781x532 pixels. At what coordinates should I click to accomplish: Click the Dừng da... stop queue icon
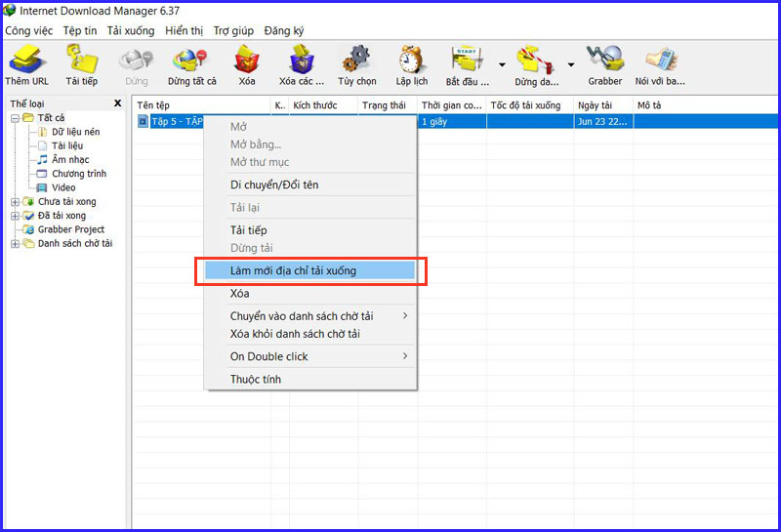click(534, 60)
